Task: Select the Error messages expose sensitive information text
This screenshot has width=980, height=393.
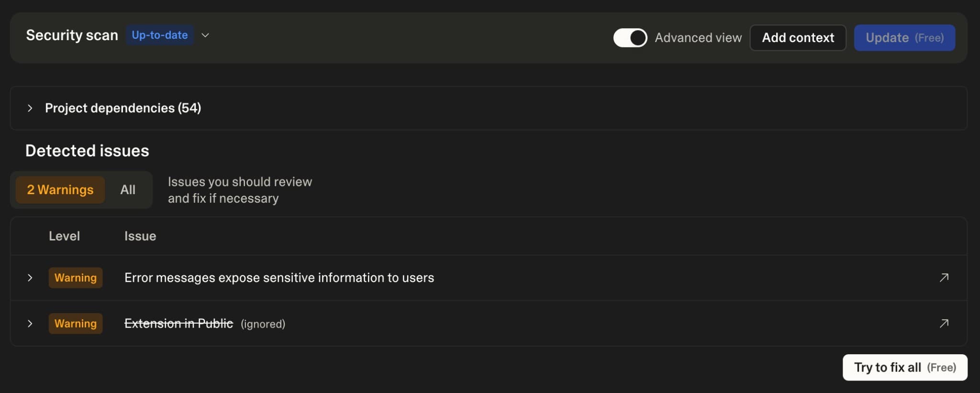Action: [279, 278]
